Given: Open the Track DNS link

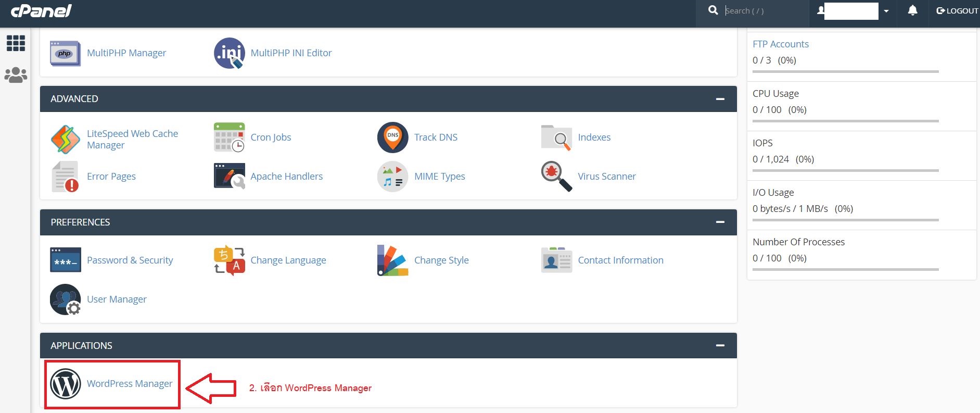Looking at the screenshot, I should 436,137.
